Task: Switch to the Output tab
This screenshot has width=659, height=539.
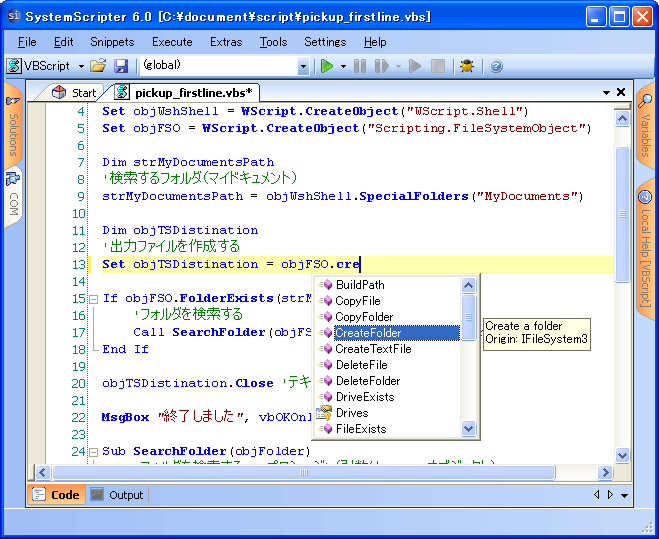Action: pyautogui.click(x=117, y=495)
